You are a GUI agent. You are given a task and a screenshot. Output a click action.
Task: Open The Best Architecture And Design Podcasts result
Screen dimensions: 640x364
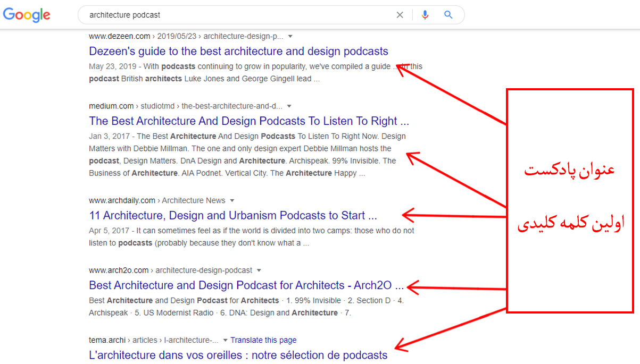(x=249, y=121)
